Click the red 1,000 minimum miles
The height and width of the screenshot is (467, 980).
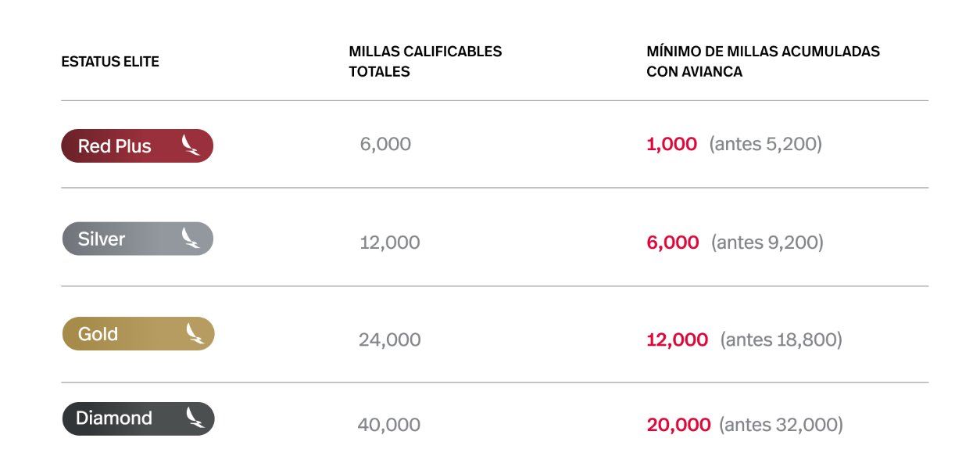[671, 144]
